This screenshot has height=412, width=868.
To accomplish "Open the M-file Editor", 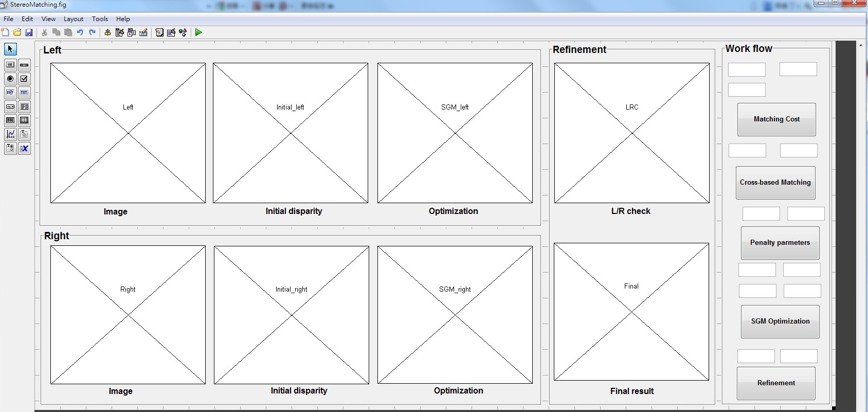I will 159,32.
